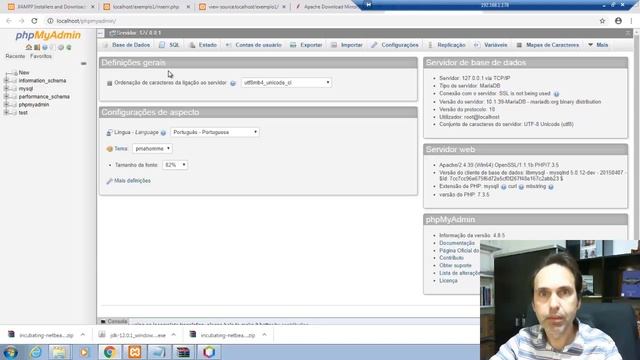Open help icon beside server connection collation
Screen dimensions: 640x360
click(x=233, y=83)
